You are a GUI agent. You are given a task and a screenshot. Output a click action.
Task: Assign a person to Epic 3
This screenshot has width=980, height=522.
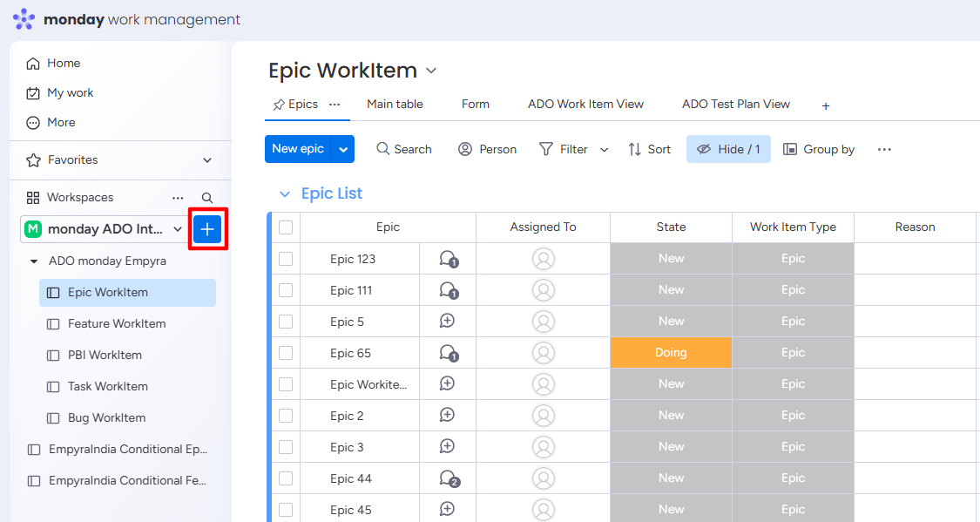click(x=543, y=447)
